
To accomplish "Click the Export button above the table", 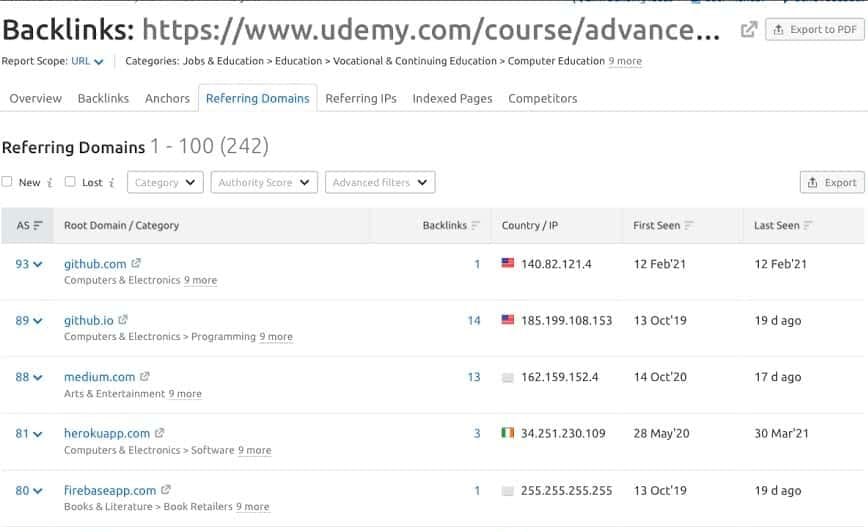I will (832, 182).
